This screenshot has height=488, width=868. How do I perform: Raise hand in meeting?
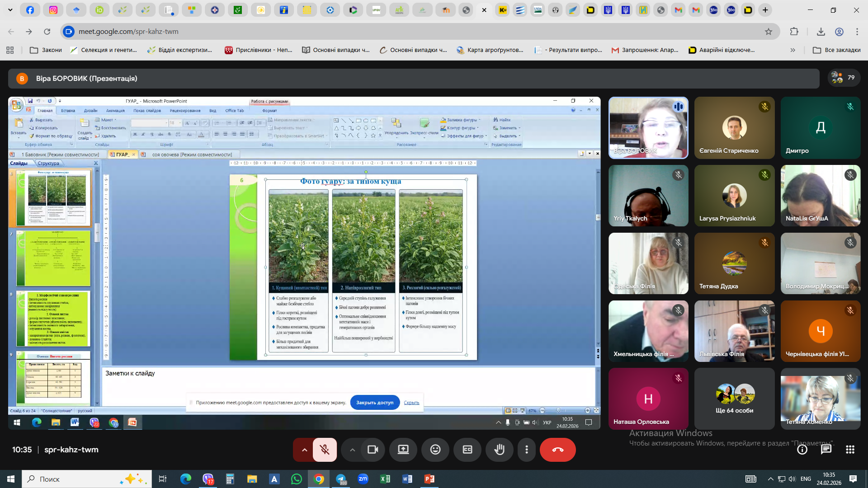[x=500, y=450]
